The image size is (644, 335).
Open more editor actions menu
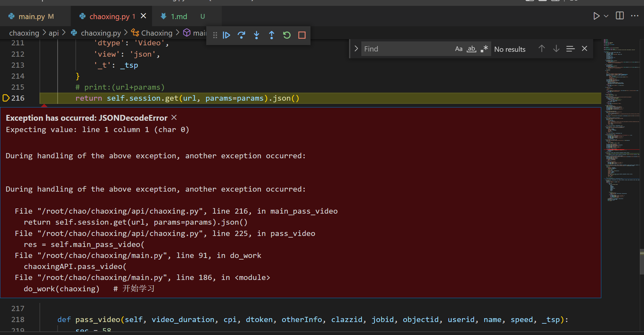(x=635, y=16)
